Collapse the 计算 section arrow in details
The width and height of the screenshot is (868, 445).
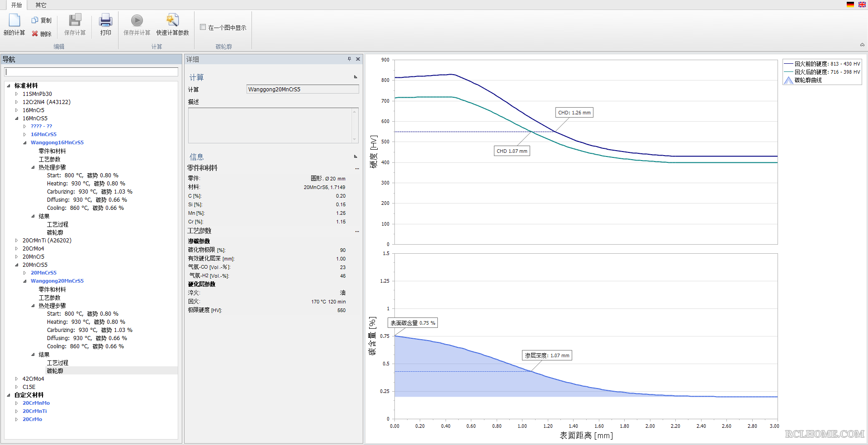[356, 77]
